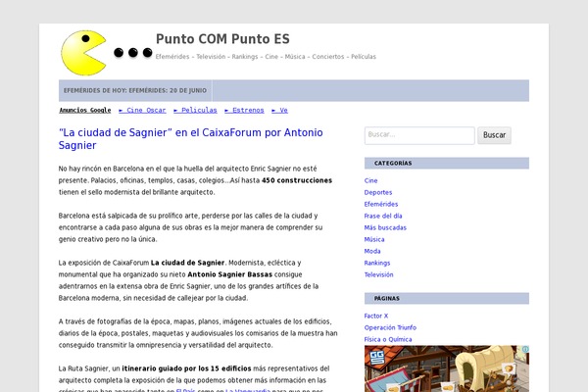Open the Punto COM Punto ES title link
The image size is (588, 392).
click(x=222, y=39)
